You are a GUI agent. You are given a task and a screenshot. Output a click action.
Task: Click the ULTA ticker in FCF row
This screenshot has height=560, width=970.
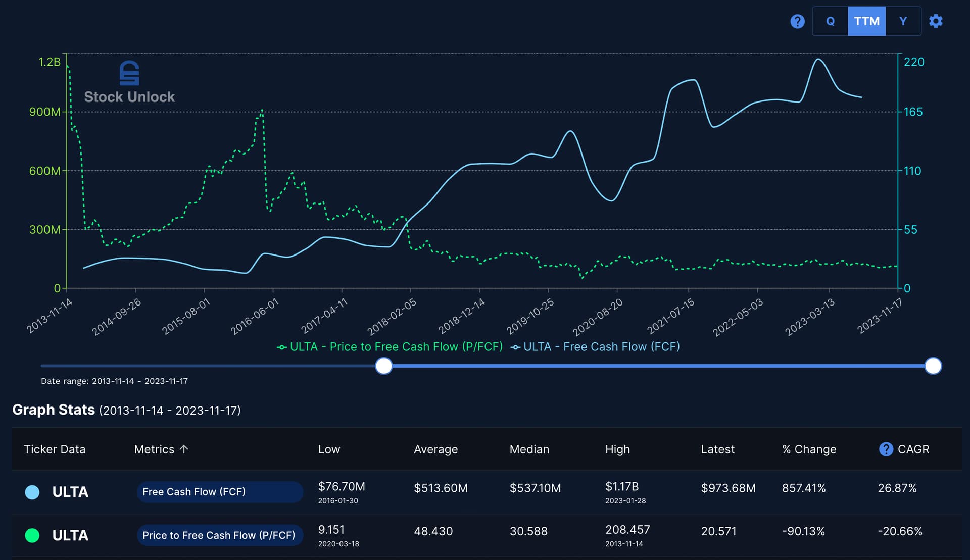70,492
